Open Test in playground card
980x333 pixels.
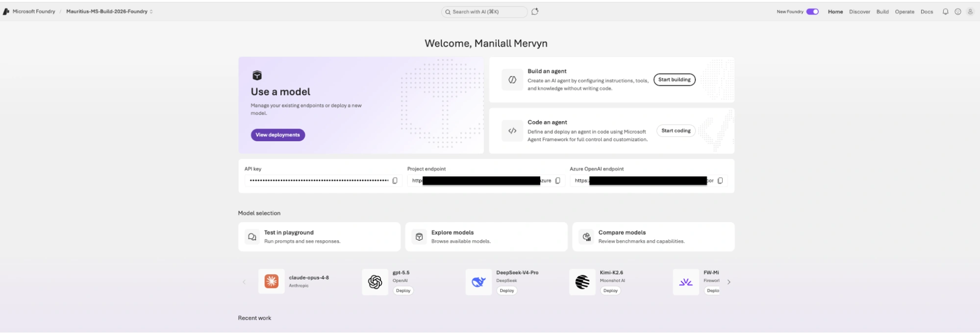click(319, 237)
